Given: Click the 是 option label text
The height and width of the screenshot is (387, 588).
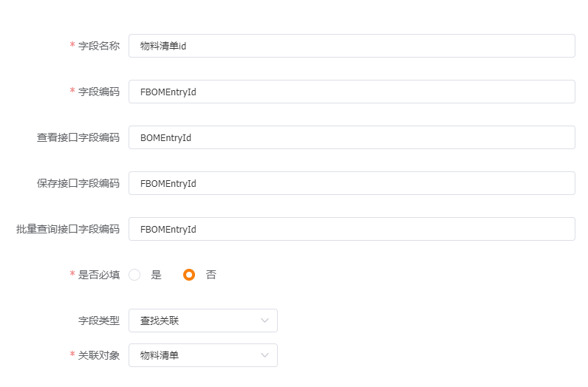Looking at the screenshot, I should pos(156,275).
